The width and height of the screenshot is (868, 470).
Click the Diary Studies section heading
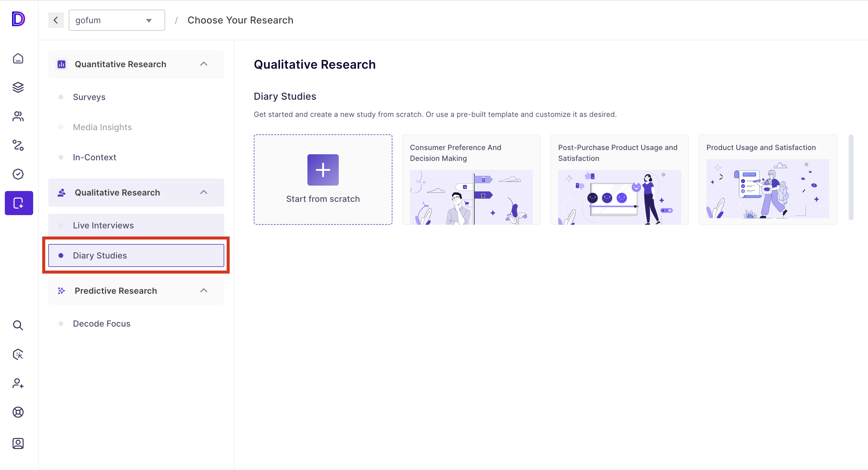285,96
